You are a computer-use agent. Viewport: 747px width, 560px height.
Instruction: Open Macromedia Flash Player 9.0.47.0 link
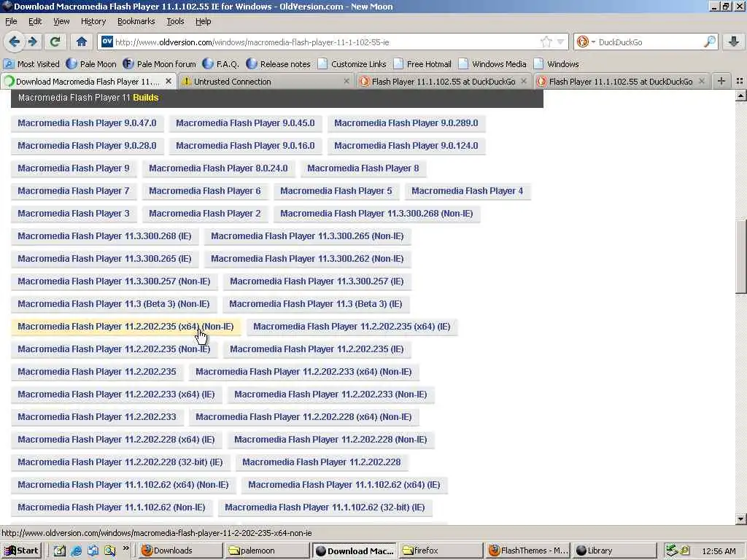point(88,122)
